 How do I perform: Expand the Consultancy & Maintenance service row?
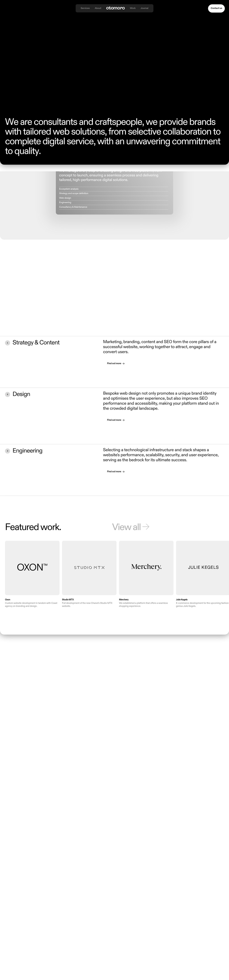[114, 207]
